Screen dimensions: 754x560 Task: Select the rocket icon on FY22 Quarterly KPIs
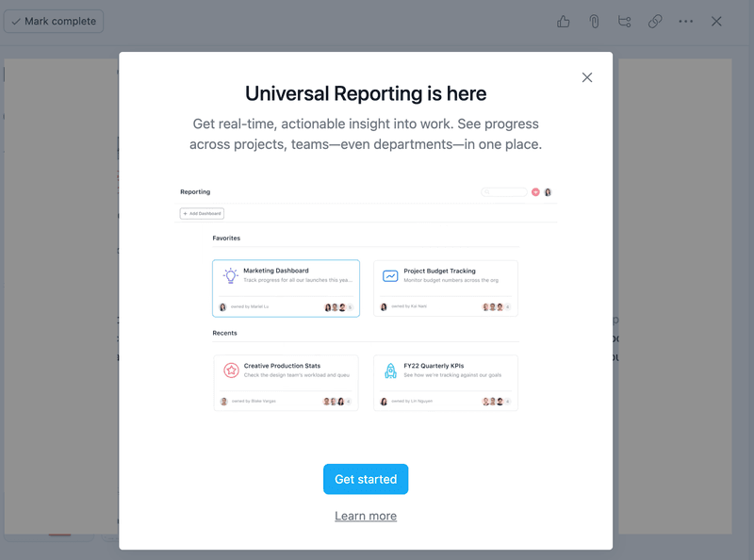(x=389, y=370)
